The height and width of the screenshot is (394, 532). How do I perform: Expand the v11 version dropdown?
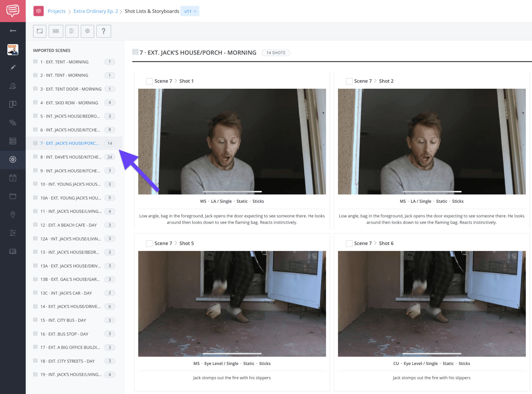[190, 11]
